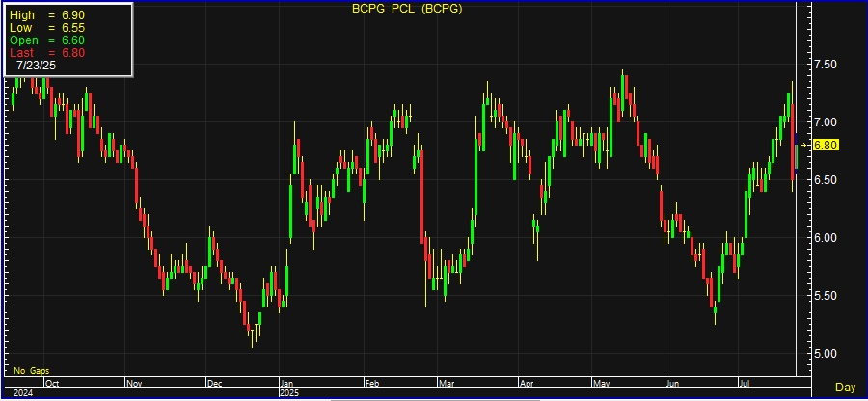Click the 2025 year label
Image resolution: width=868 pixels, height=401 pixels.
pos(289,393)
